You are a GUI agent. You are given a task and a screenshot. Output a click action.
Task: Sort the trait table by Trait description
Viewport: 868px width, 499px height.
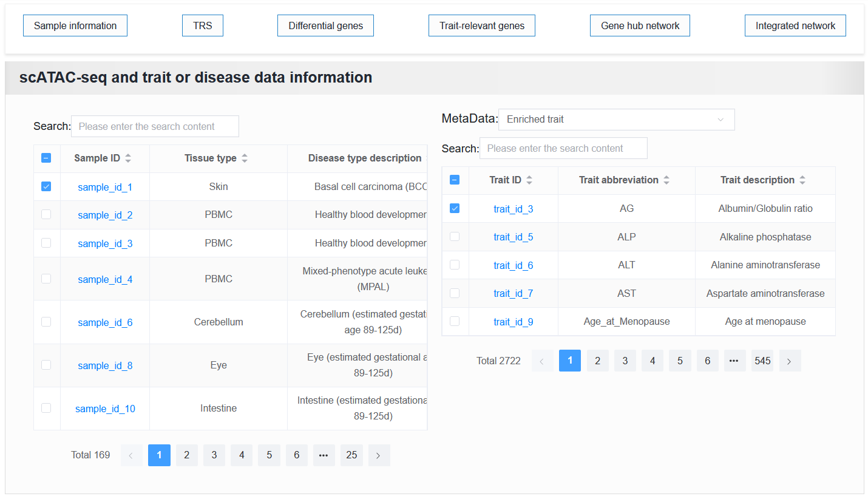802,180
